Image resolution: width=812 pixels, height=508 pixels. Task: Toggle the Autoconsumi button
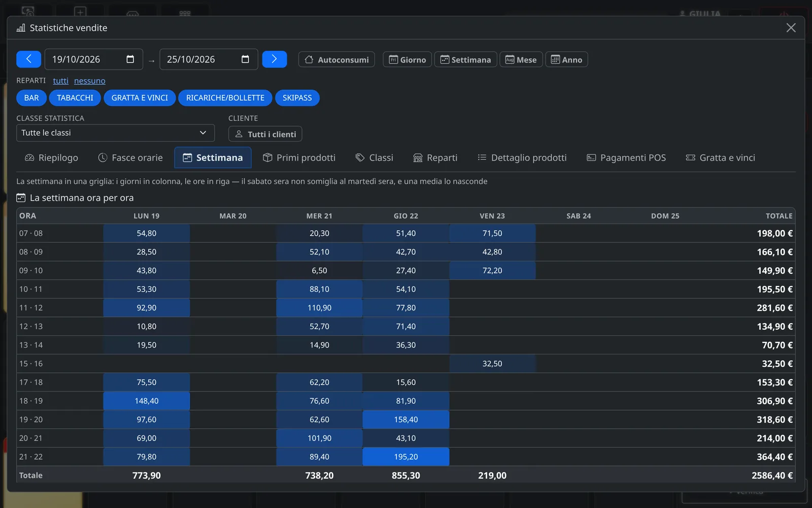point(337,59)
